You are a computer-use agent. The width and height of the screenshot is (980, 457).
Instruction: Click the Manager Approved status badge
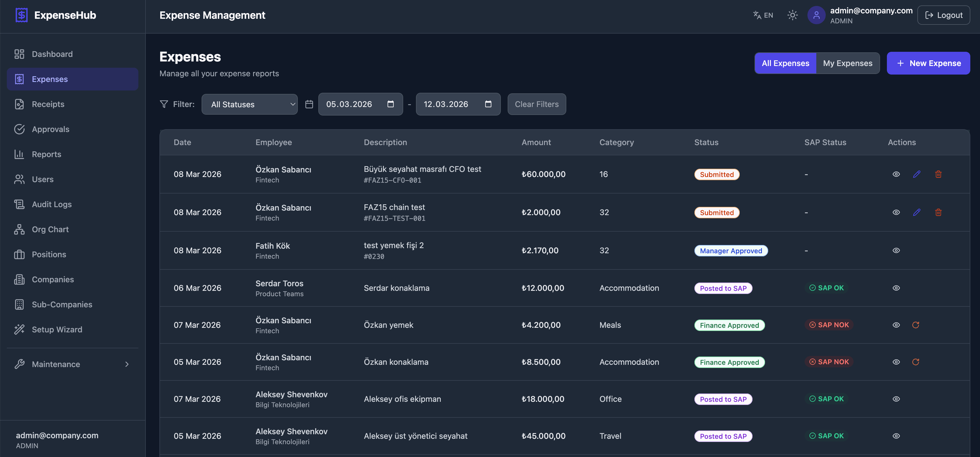tap(731, 251)
